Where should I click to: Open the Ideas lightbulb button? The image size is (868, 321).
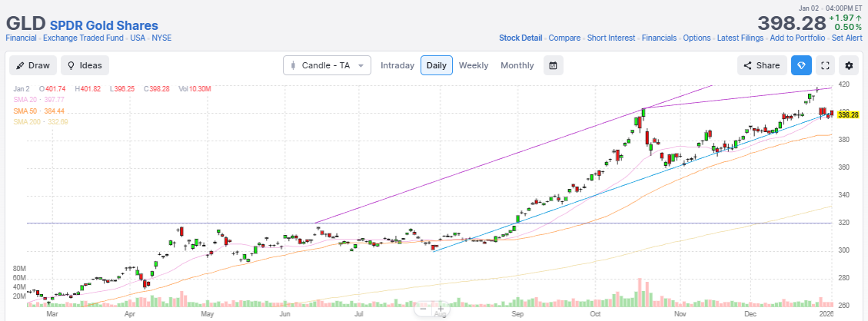point(85,65)
